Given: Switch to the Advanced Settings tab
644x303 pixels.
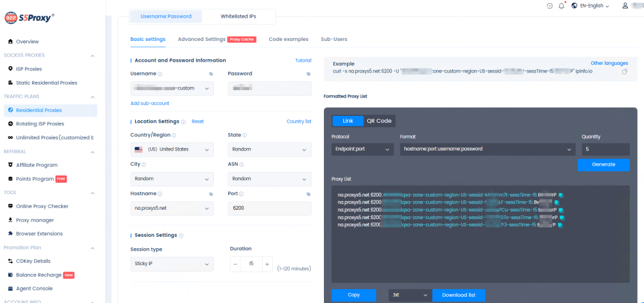Looking at the screenshot, I should click(x=201, y=39).
